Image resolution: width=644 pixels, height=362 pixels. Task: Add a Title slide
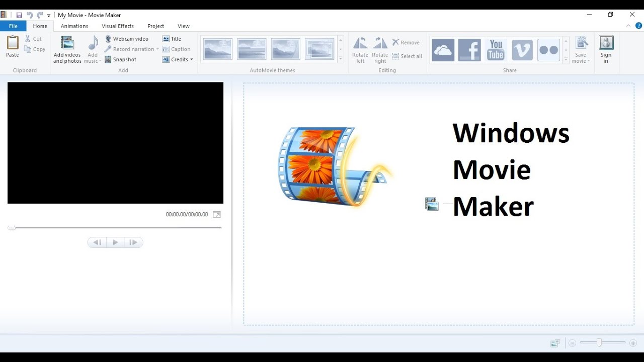coord(172,39)
